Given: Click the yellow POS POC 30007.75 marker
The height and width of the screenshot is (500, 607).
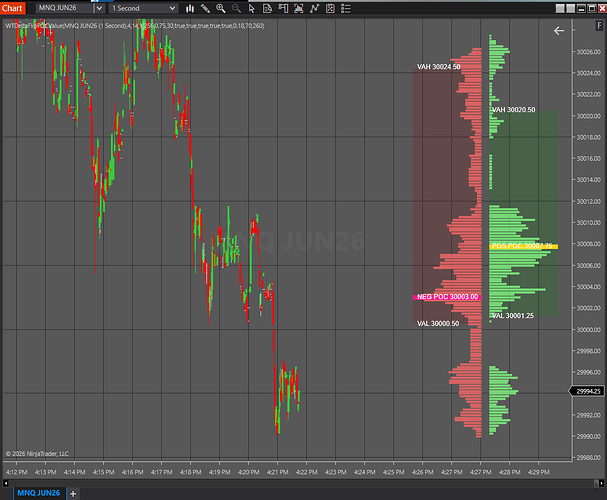Looking at the screenshot, I should click(523, 246).
